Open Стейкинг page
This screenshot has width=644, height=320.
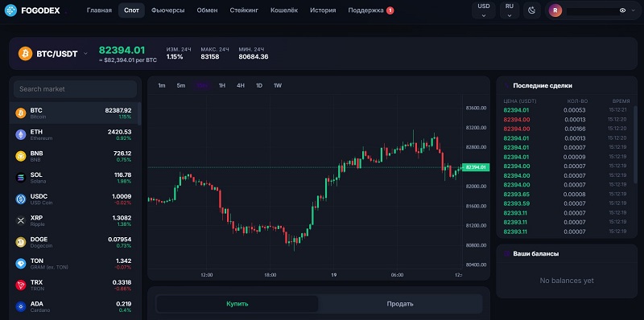244,10
